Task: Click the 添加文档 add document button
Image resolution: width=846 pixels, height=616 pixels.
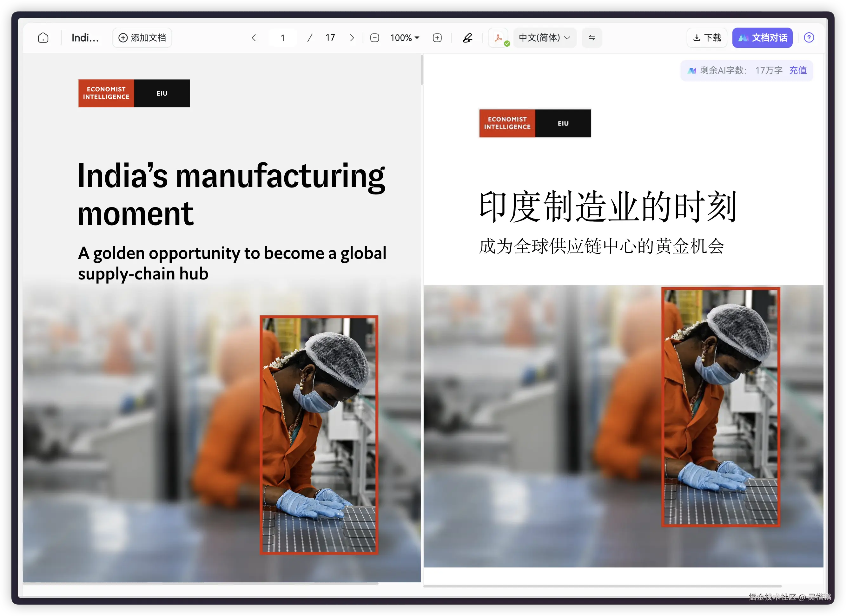Action: (x=142, y=38)
